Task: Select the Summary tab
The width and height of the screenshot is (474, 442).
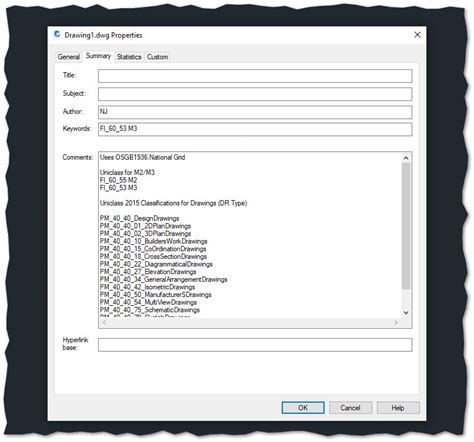Action: (x=98, y=56)
